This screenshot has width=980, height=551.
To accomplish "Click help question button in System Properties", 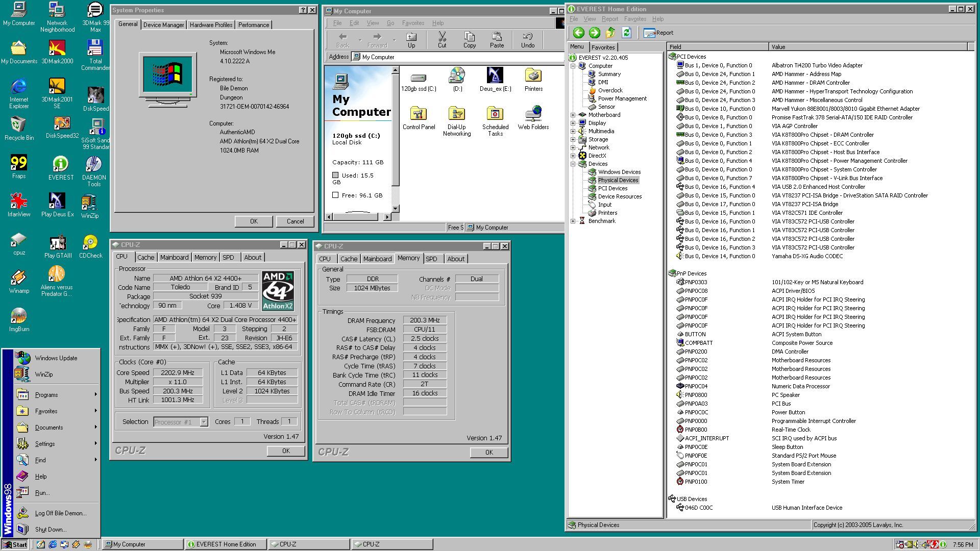I will click(303, 10).
